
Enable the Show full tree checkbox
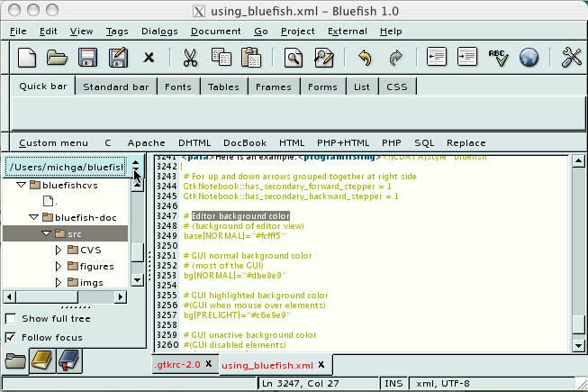[11, 319]
